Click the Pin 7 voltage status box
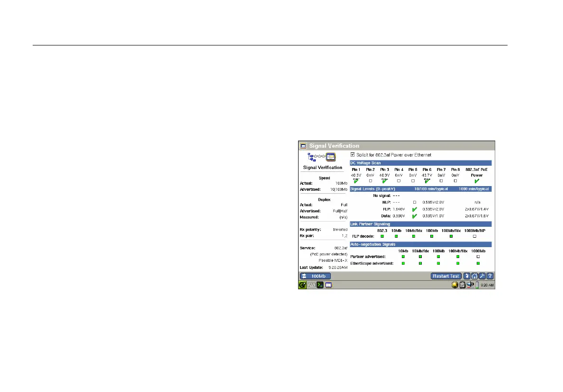The image size is (563, 392). [x=441, y=181]
